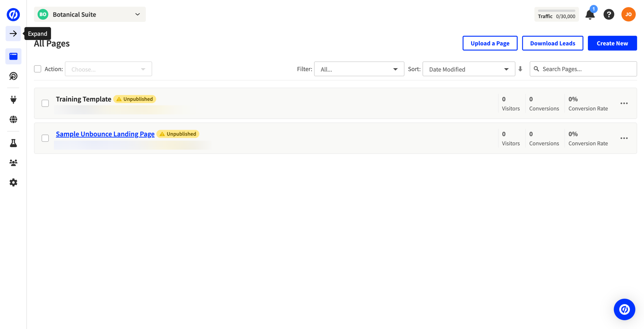Image resolution: width=644 pixels, height=329 pixels.
Task: Check the Sample Unbounce Landing Page checkbox
Action: [x=45, y=138]
